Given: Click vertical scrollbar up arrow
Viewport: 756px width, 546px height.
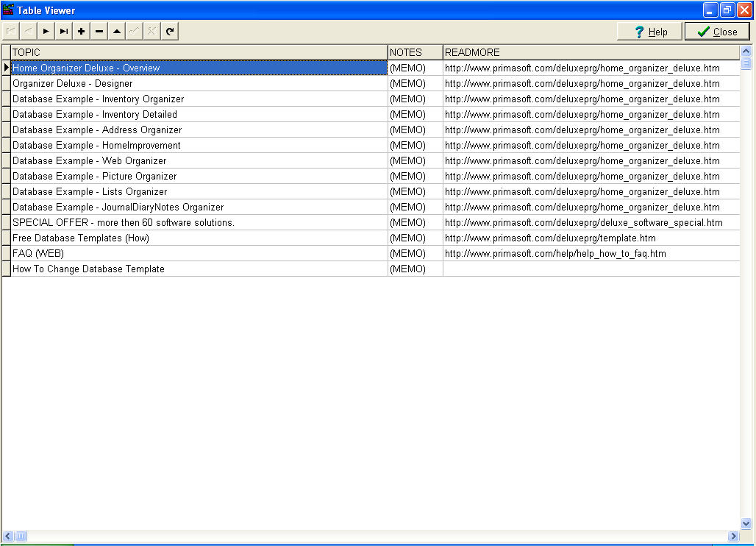Looking at the screenshot, I should pyautogui.click(x=746, y=51).
